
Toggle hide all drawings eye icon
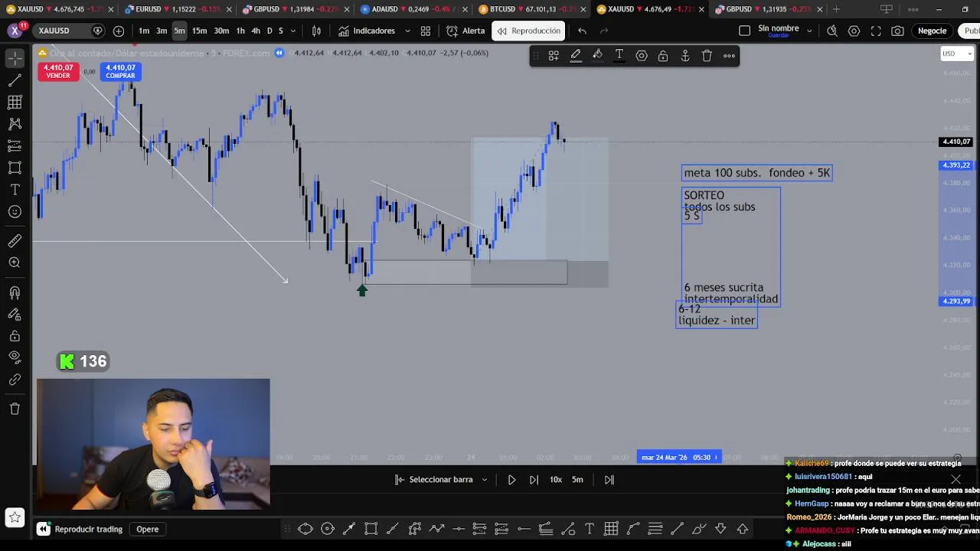15,357
